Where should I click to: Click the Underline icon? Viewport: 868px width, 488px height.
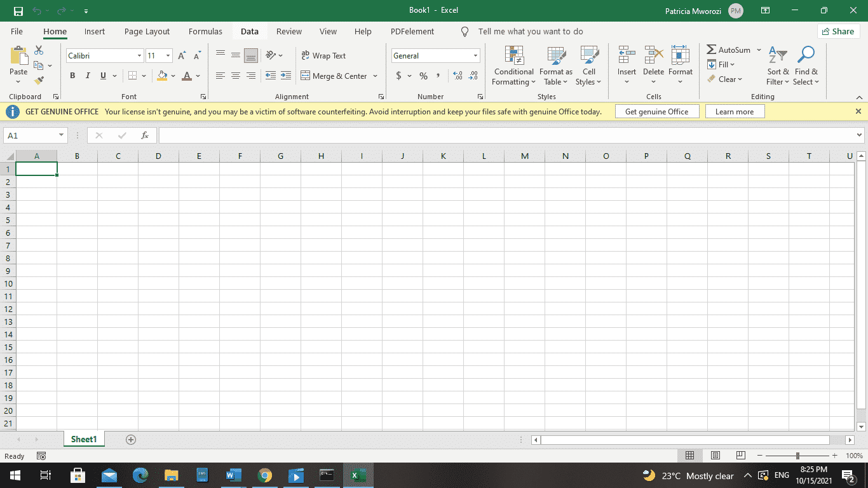102,76
